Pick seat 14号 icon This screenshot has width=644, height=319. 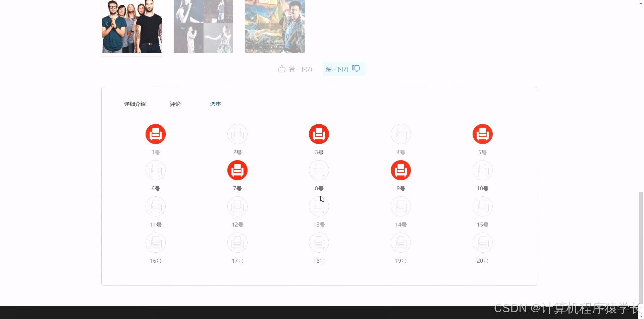[x=401, y=206]
